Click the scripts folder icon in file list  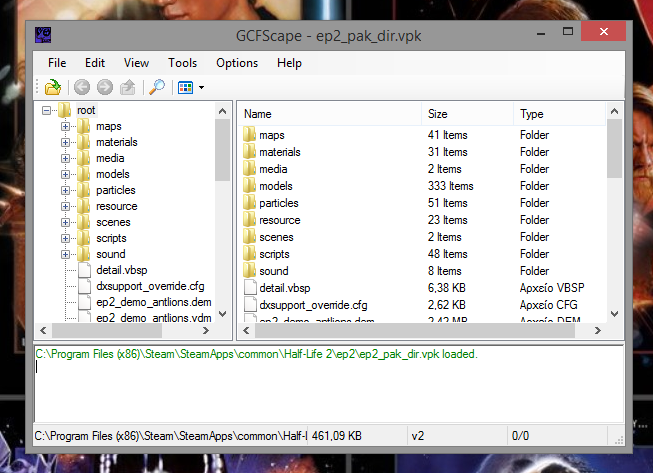tap(249, 254)
